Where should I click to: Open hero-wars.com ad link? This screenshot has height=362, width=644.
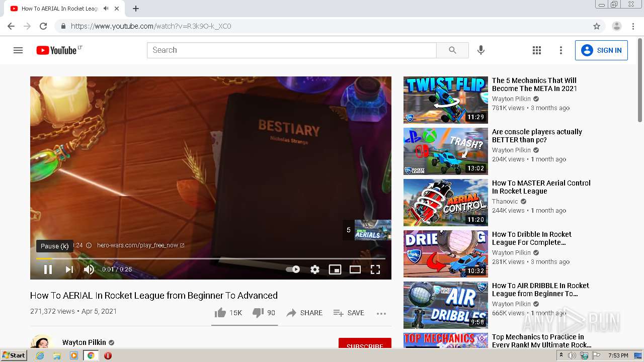point(140,245)
